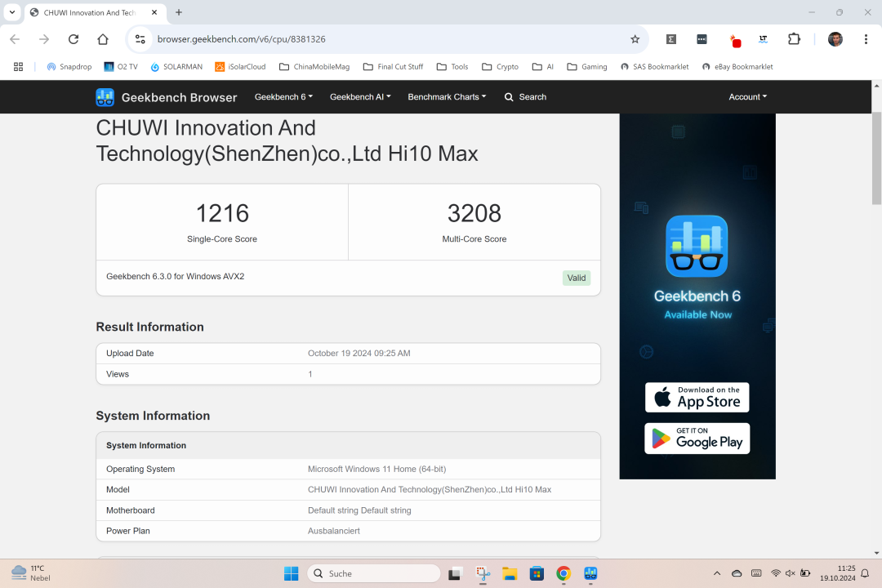Open the Account dropdown menu
This screenshot has width=882, height=588.
tap(747, 97)
